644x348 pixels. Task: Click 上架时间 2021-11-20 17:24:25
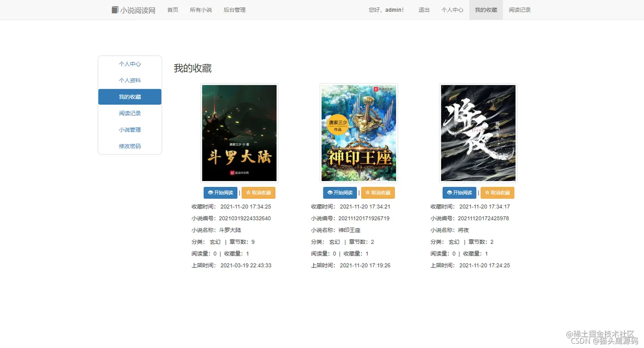(x=470, y=265)
